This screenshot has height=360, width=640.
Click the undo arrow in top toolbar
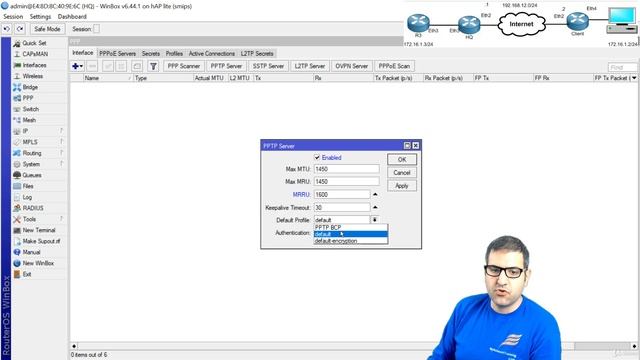click(7, 29)
